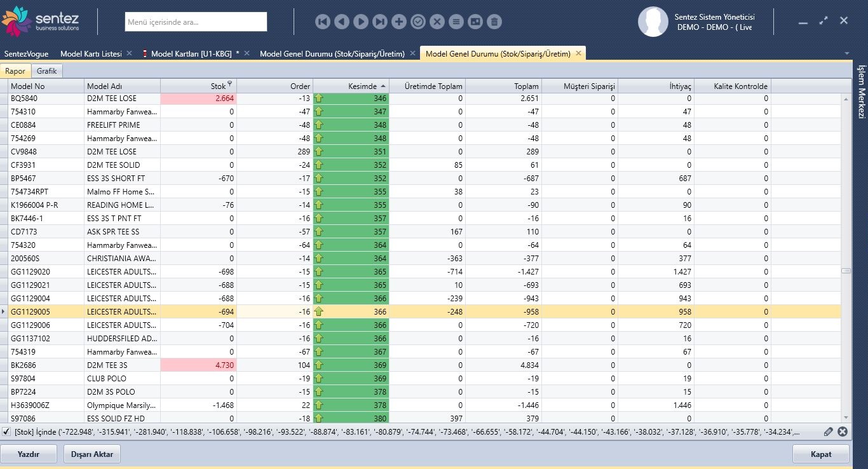
Task: Save record with checkmark circle icon
Action: (417, 22)
